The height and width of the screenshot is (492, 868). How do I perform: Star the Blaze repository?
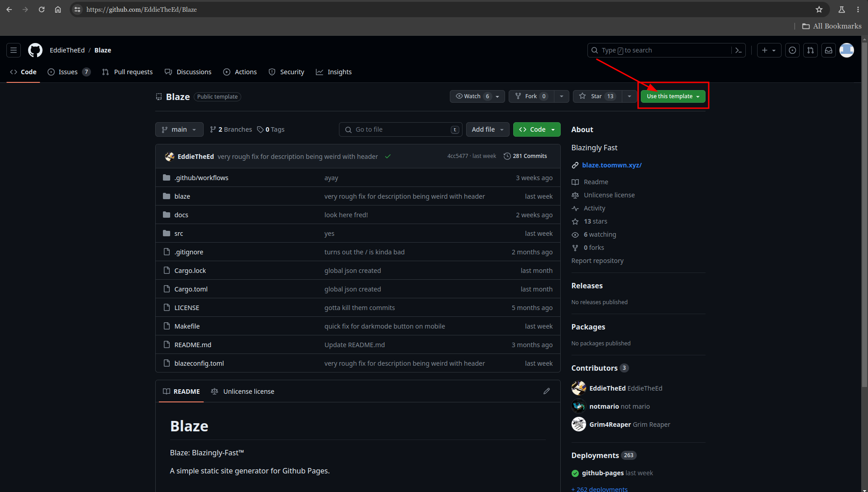(x=596, y=96)
